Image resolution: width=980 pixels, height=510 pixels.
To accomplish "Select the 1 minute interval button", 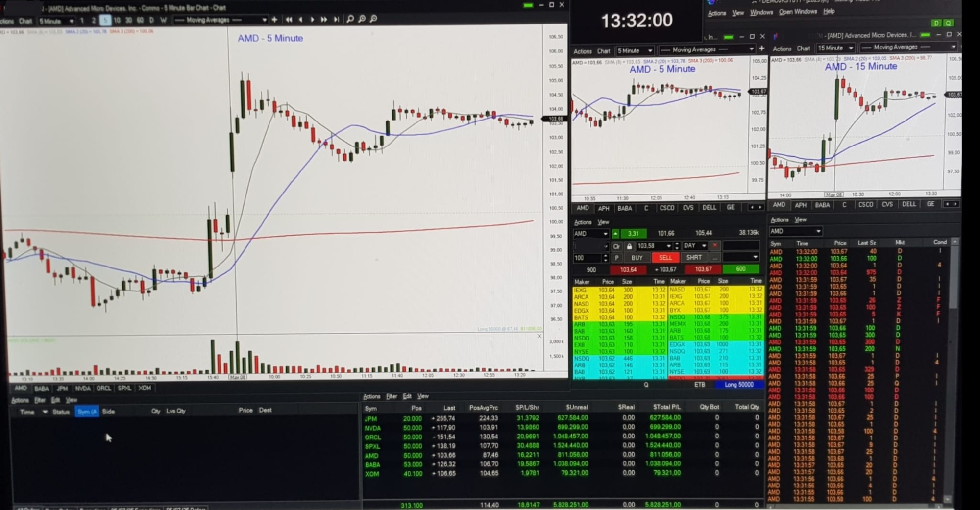I will 82,21.
